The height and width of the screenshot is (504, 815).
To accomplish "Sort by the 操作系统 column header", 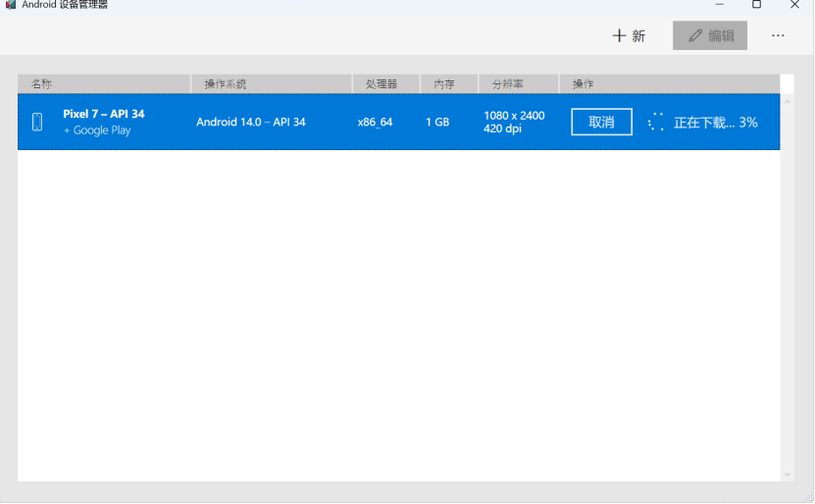I will [272, 83].
